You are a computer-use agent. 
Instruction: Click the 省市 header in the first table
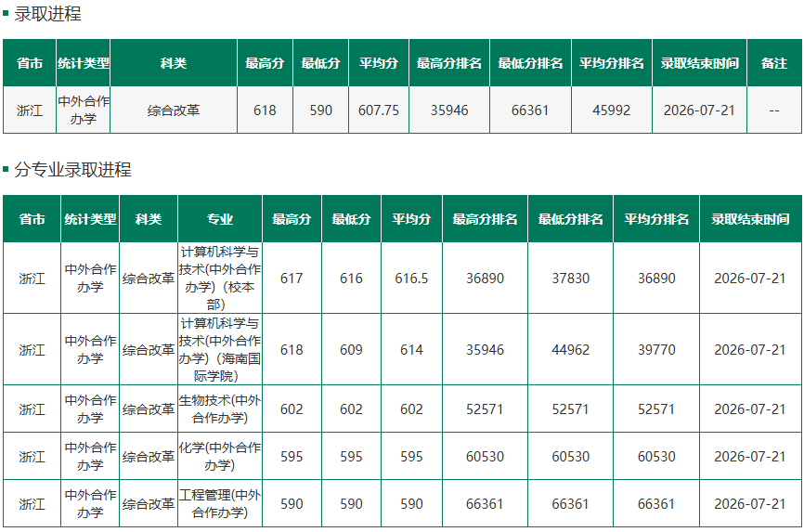point(30,63)
